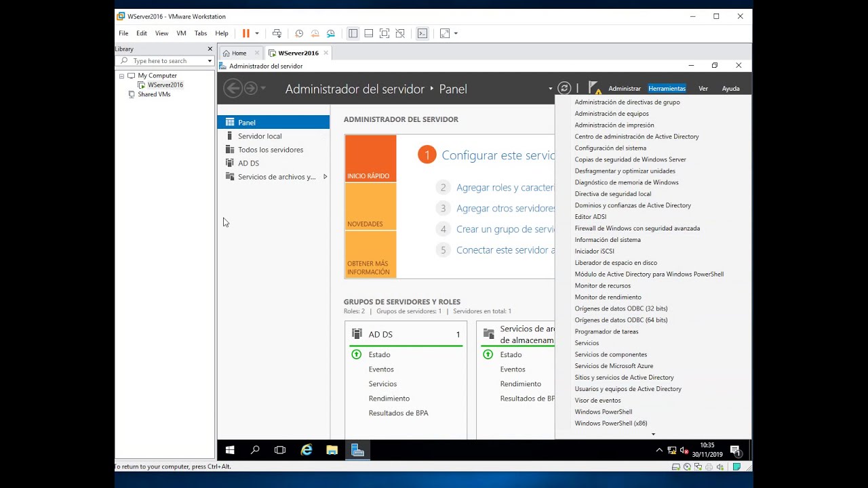Image resolution: width=868 pixels, height=488 pixels.
Task: Toggle the thumbnail bar view icon
Action: coord(368,33)
